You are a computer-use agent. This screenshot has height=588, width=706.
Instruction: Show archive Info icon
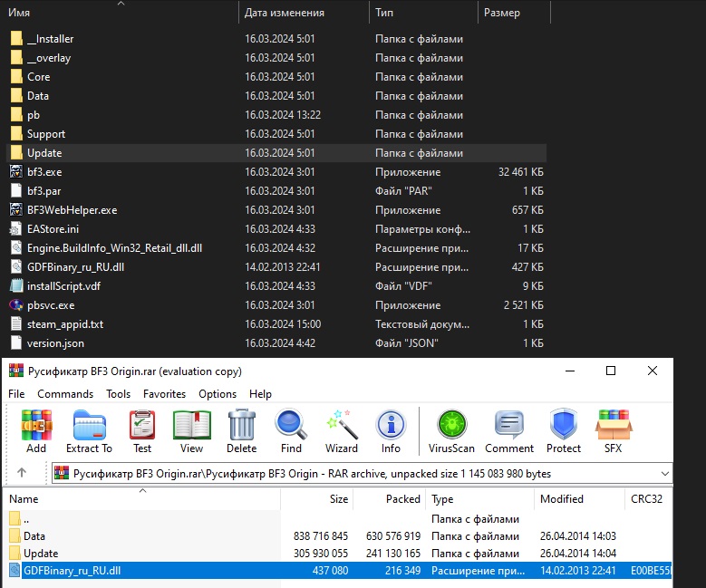[x=391, y=425]
